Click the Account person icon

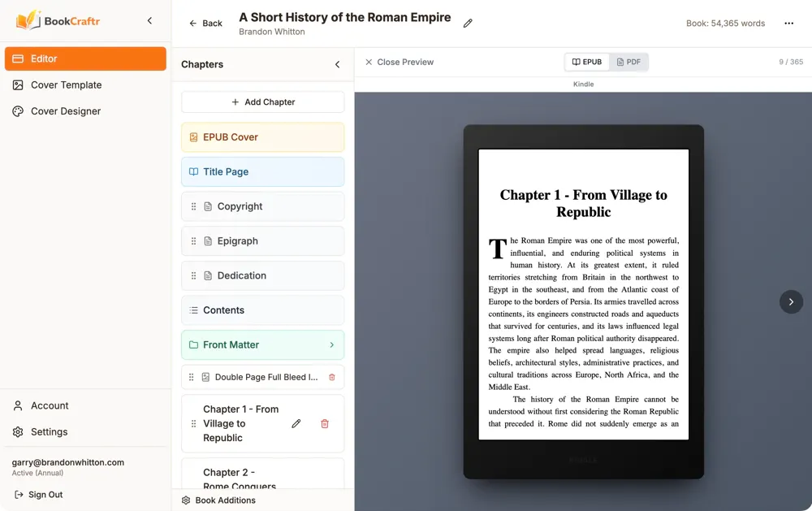(x=18, y=405)
